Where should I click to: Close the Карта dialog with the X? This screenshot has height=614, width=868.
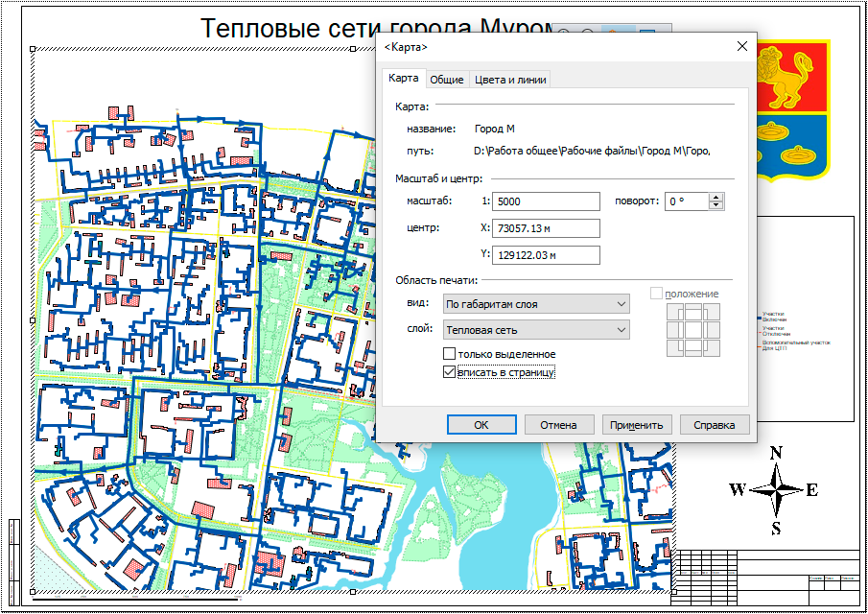741,47
